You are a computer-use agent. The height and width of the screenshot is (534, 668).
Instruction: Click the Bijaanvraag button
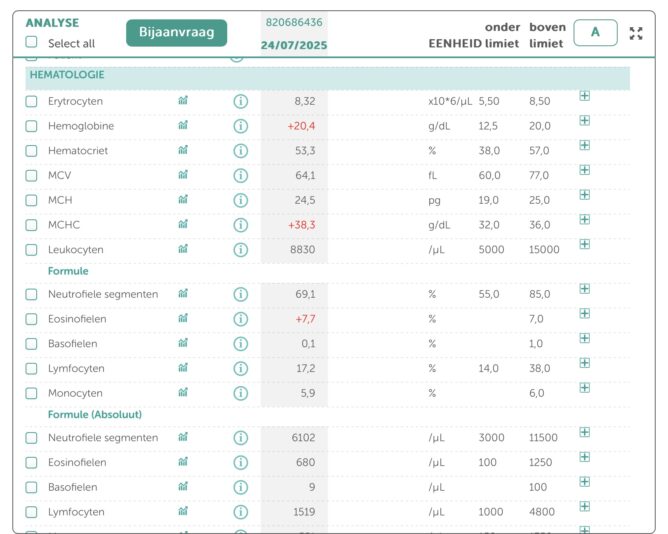(x=177, y=33)
